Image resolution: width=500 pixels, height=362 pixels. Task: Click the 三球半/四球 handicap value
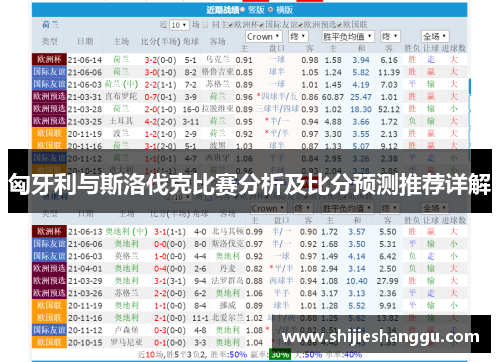(277, 109)
